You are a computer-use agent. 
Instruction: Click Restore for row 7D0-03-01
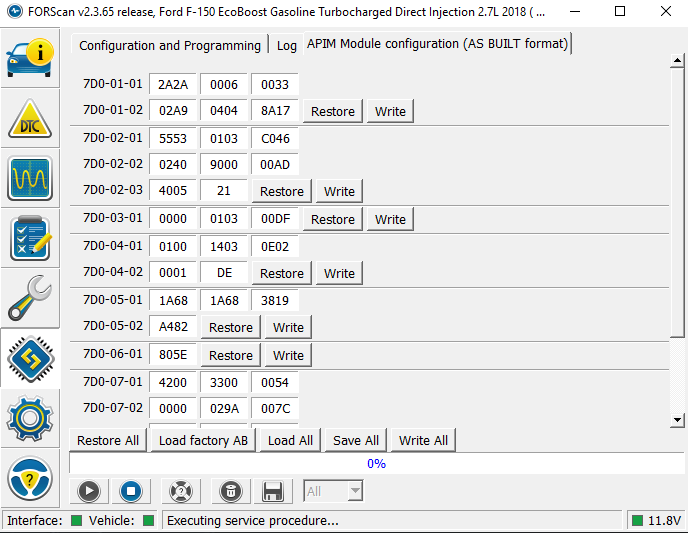[333, 219]
